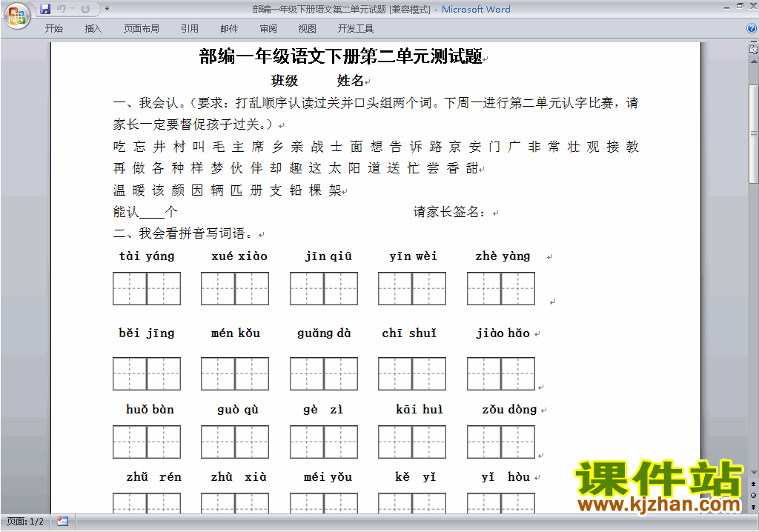Screen dimensions: 759x532
Task: Click the text 请家长签名：
Action: [449, 212]
